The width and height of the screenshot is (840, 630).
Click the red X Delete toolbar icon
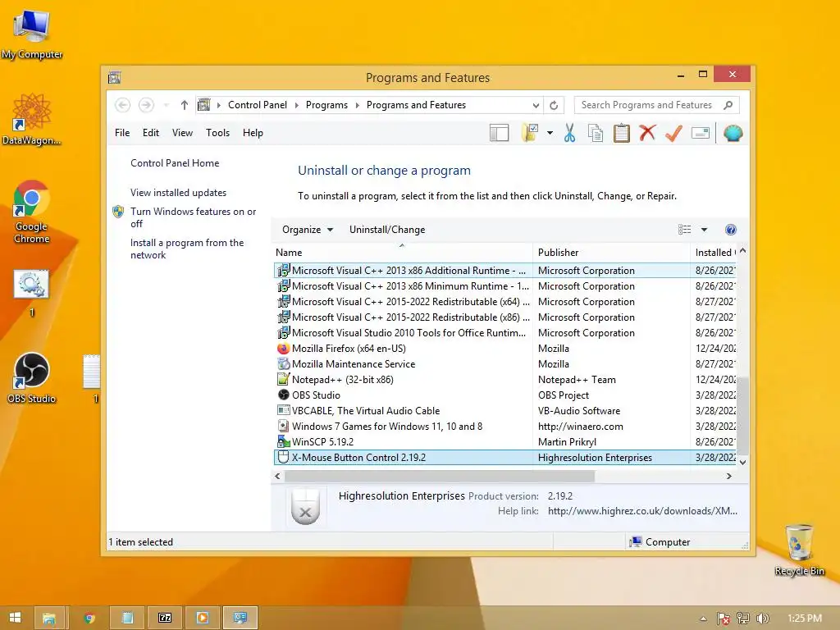pos(647,132)
